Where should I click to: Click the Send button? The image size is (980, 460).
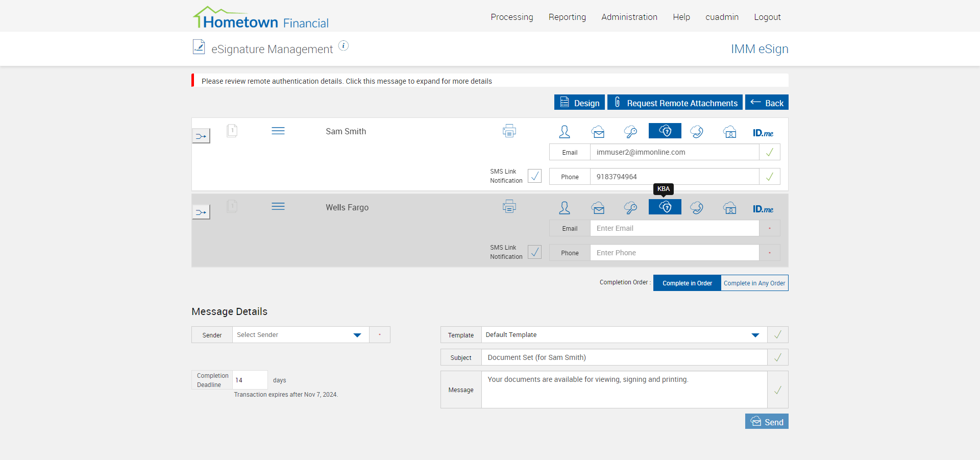point(767,421)
